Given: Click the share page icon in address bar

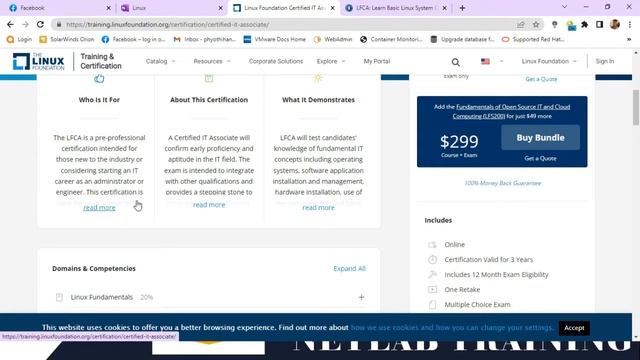Looking at the screenshot, I should pos(521,24).
